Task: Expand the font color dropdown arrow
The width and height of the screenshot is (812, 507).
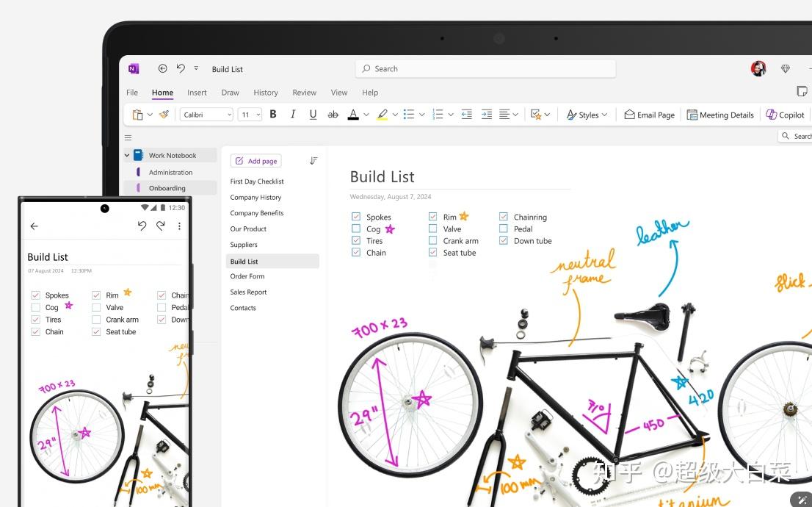Action: (x=366, y=115)
